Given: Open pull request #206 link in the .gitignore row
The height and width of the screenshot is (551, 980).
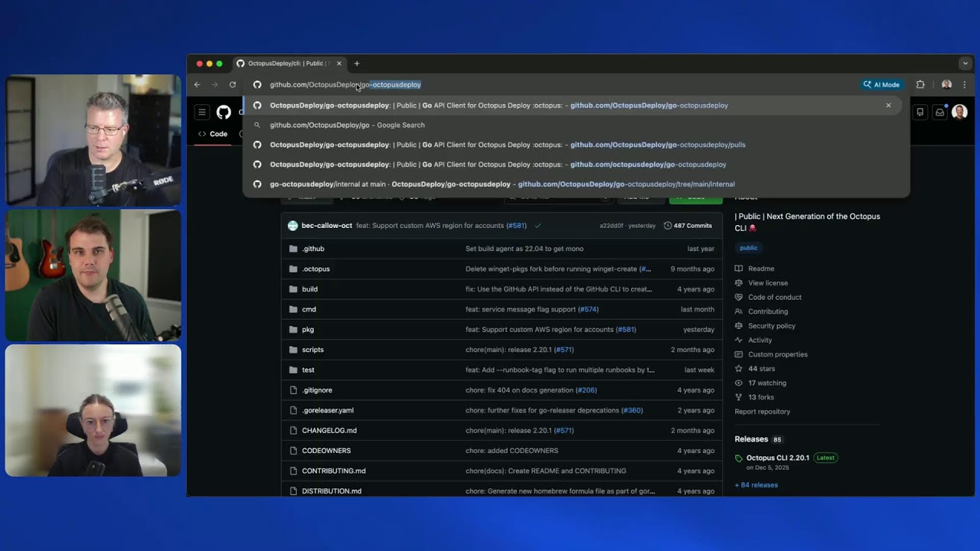Looking at the screenshot, I should click(586, 390).
